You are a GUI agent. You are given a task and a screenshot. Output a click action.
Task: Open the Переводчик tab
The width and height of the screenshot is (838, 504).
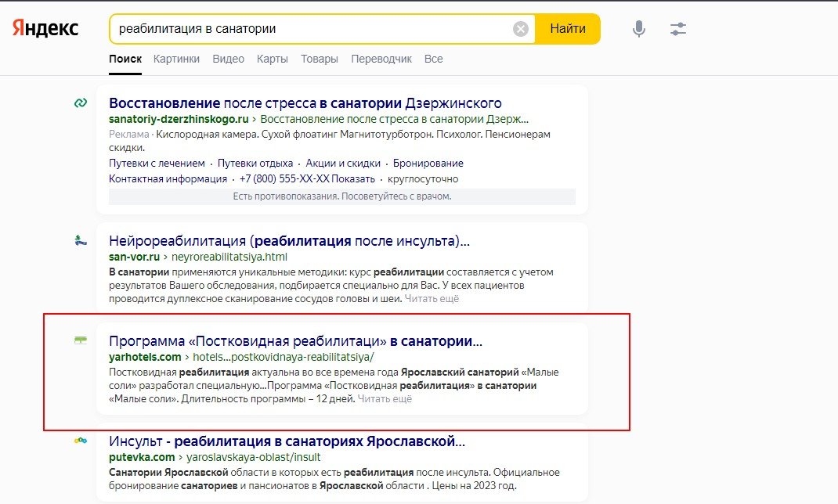381,59
